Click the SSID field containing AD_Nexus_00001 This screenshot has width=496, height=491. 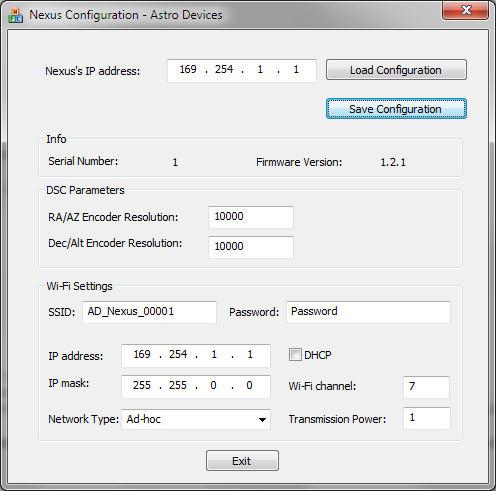(149, 312)
